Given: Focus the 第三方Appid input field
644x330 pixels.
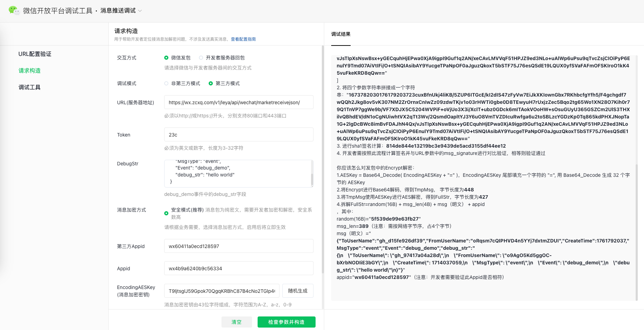Looking at the screenshot, I should coord(239,246).
